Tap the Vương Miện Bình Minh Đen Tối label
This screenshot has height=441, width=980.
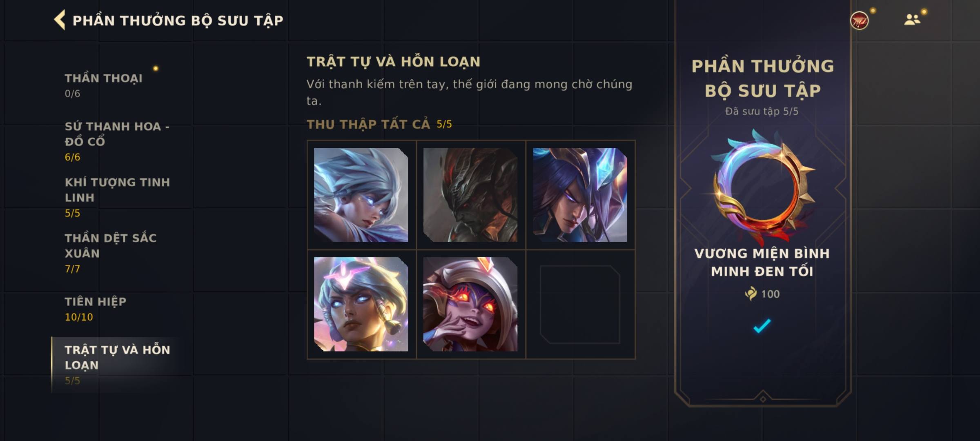762,262
